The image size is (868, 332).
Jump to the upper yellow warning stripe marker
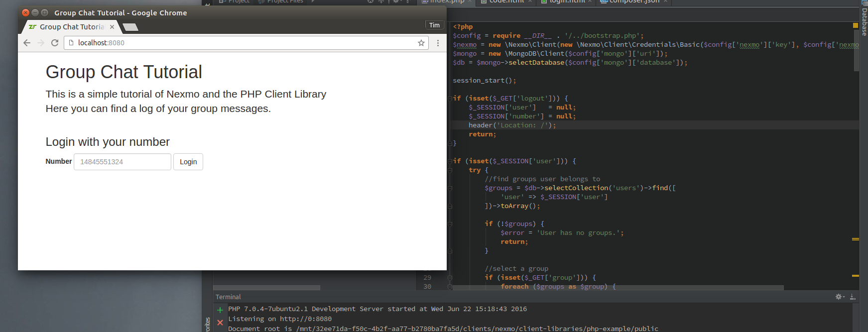[856, 239]
